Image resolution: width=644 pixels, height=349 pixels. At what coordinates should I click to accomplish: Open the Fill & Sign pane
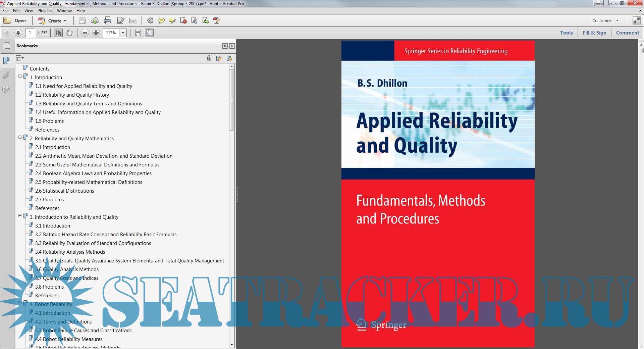tap(594, 33)
